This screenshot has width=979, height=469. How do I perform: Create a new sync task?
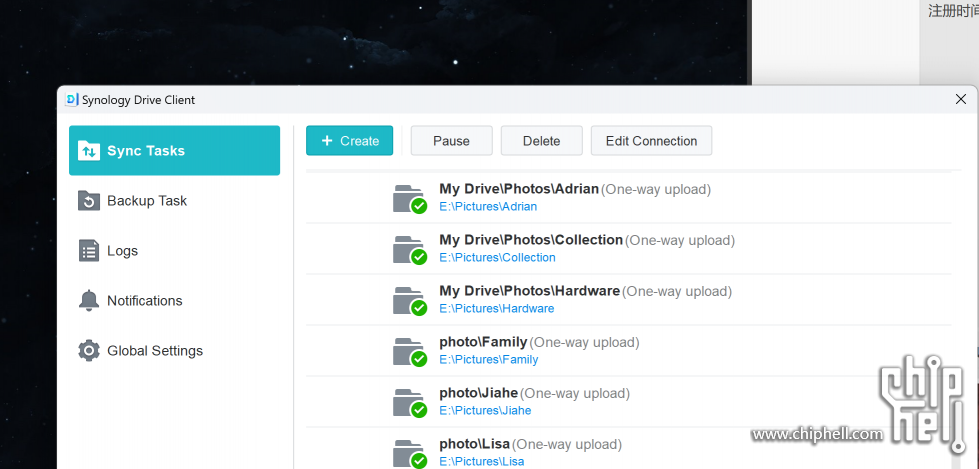coord(349,141)
